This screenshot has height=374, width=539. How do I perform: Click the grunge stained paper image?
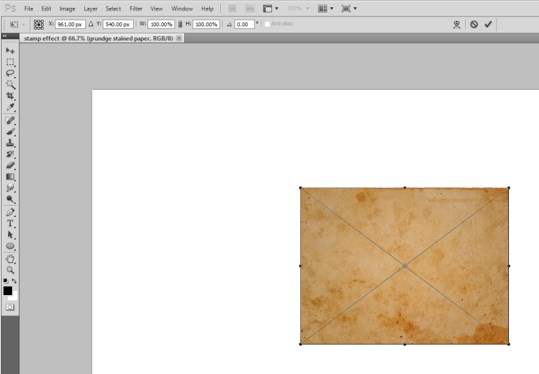coord(405,266)
